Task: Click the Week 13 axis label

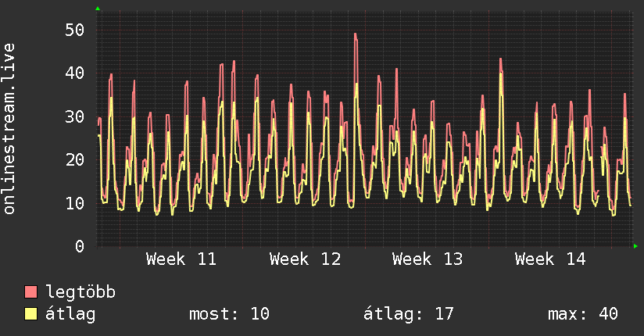Action: coord(428,259)
